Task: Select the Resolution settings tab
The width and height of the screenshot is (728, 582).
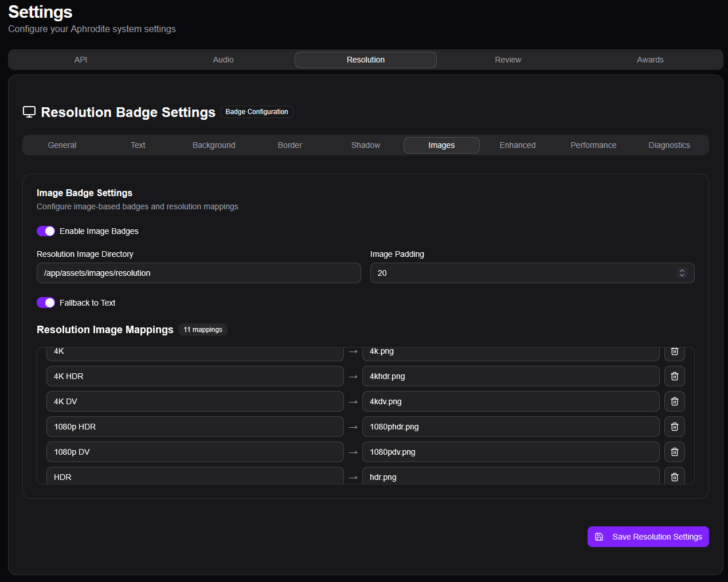Action: (x=366, y=60)
